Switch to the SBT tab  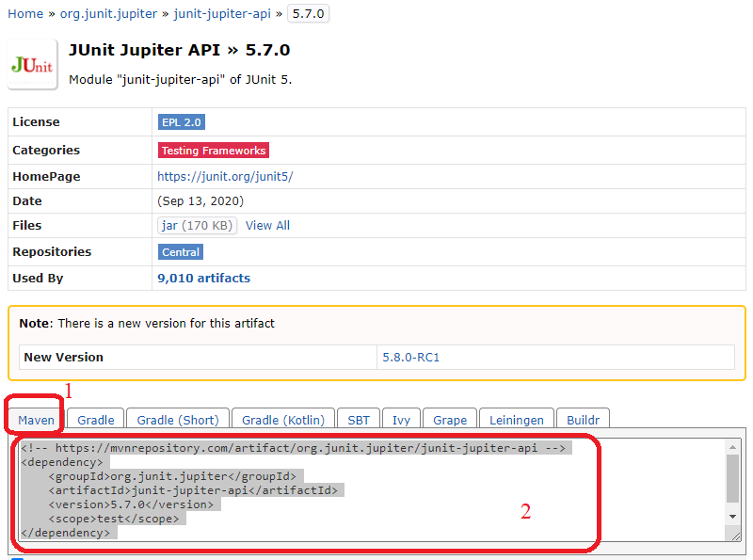[x=359, y=420]
